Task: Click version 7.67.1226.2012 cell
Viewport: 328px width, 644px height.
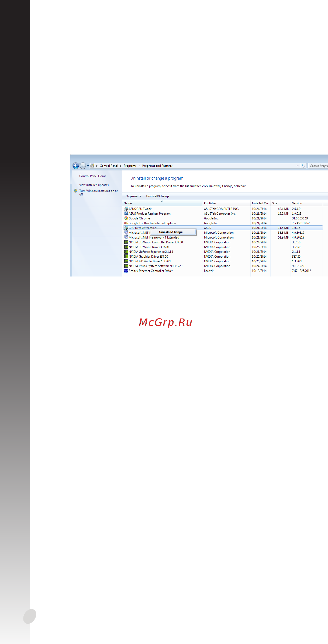Action: pos(301,271)
